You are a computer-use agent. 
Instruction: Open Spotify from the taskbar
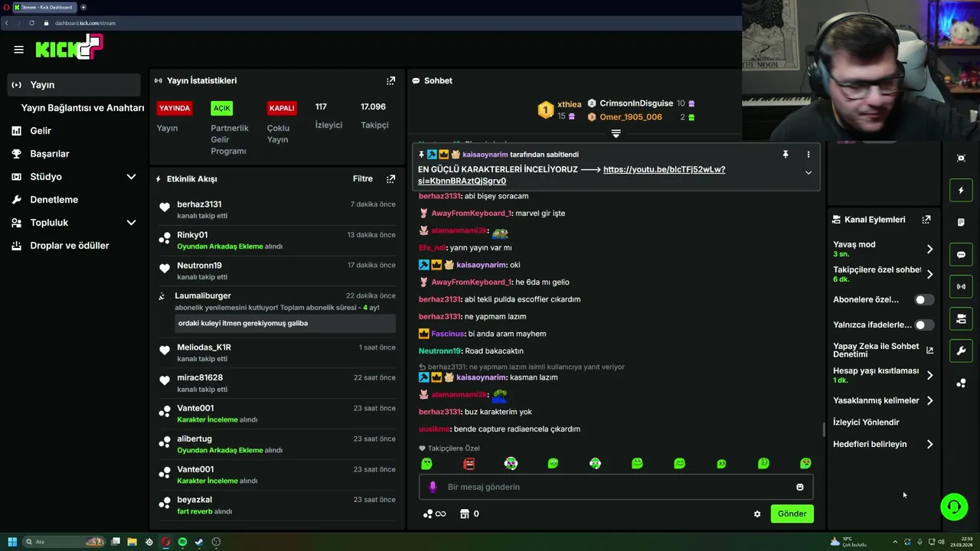pos(182,542)
